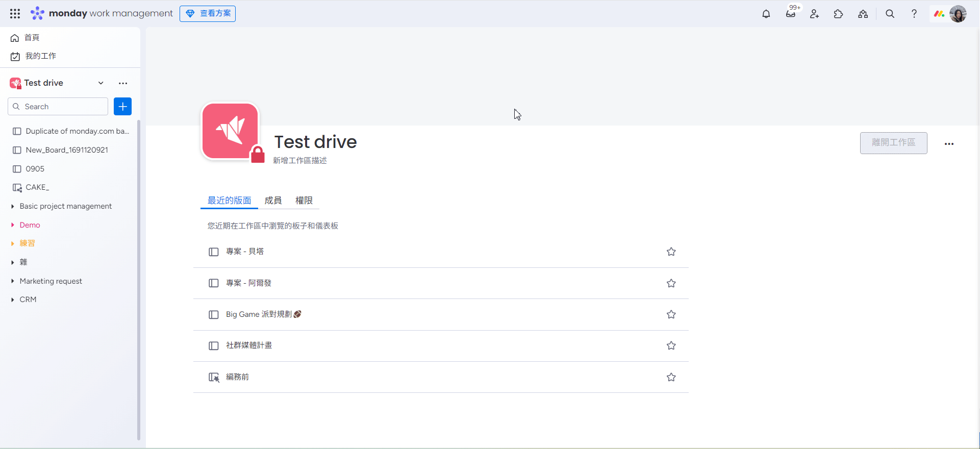Click 查看方案 plans button
This screenshot has height=449, width=980.
pyautogui.click(x=208, y=13)
